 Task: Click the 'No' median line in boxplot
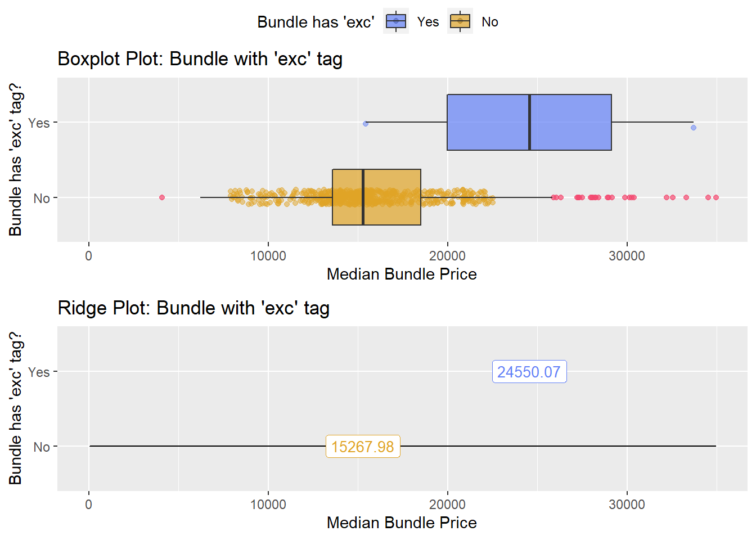[363, 197]
